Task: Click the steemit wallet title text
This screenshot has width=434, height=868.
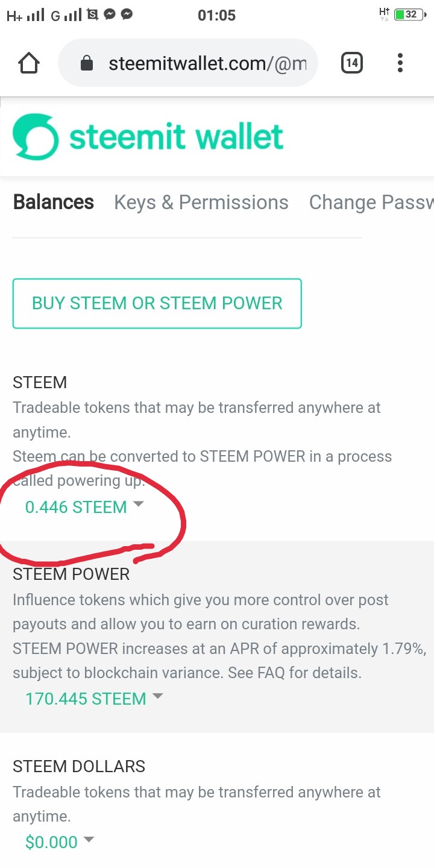Action: tap(176, 137)
